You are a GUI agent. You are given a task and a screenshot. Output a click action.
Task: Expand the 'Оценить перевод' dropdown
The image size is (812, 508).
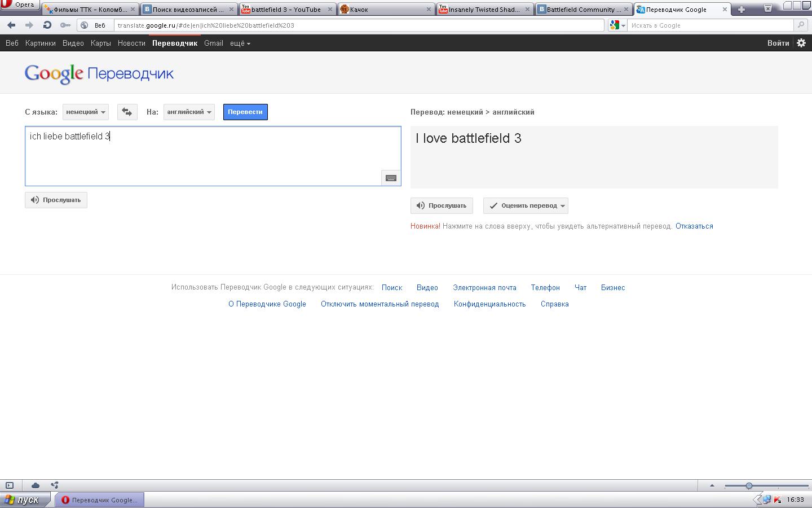tap(526, 205)
